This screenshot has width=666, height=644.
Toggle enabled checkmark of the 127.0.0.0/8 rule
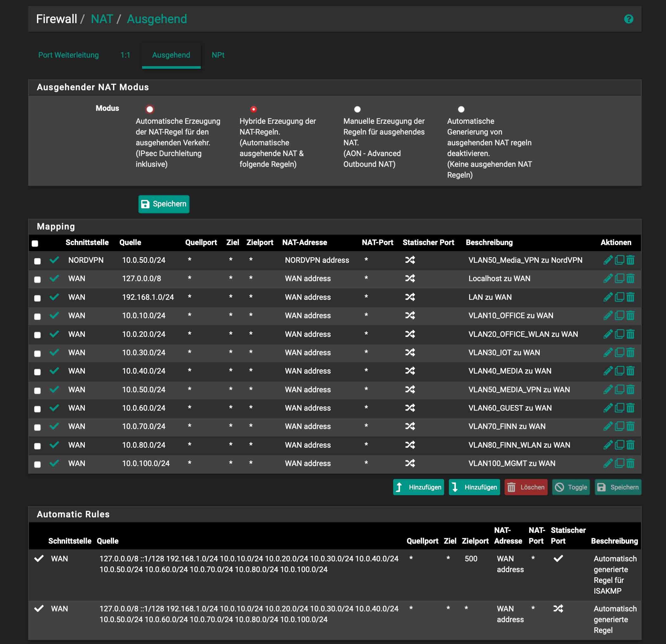[x=54, y=278]
